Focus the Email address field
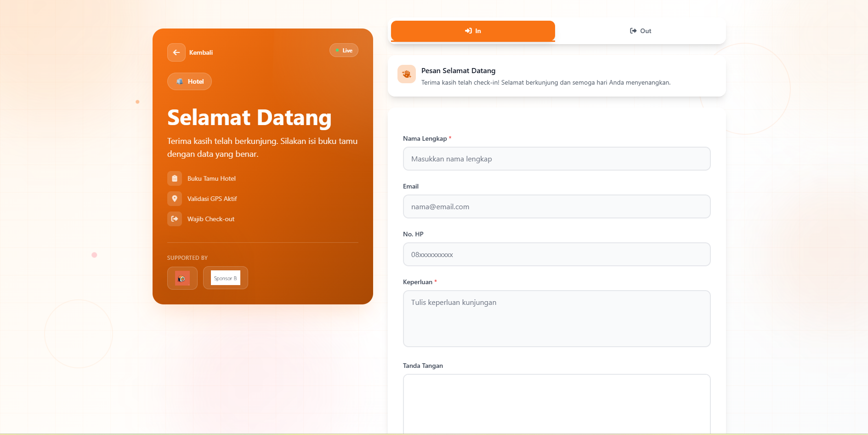 click(x=556, y=206)
